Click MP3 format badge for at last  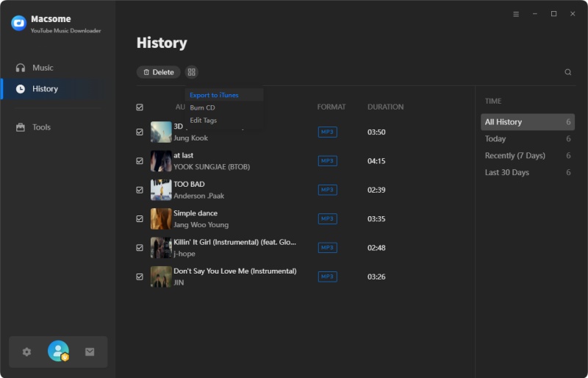pos(327,161)
